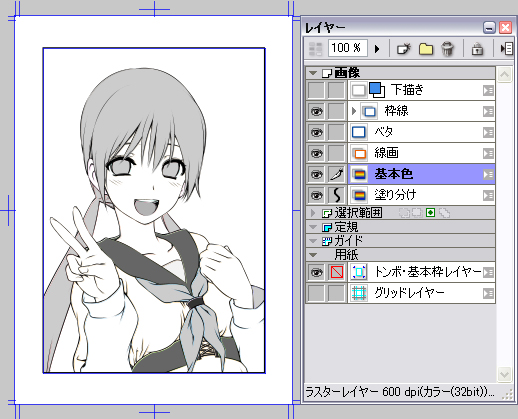
Task: Click the layer list scroll down arrow
Action: click(504, 374)
